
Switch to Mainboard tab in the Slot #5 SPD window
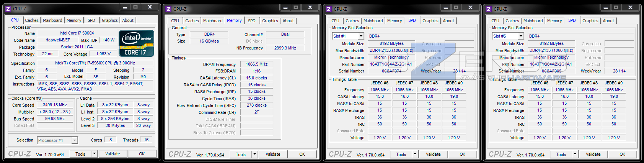[x=533, y=21]
